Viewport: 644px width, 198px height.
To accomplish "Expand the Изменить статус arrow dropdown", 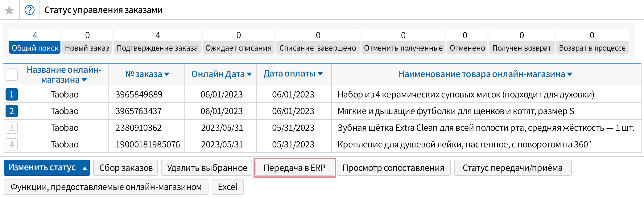I will click(85, 168).
